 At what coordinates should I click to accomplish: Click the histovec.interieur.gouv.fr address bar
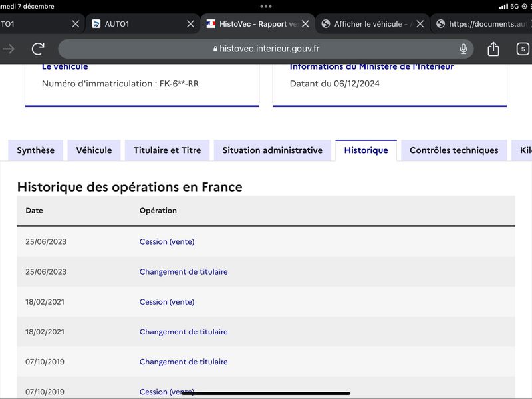click(265, 49)
